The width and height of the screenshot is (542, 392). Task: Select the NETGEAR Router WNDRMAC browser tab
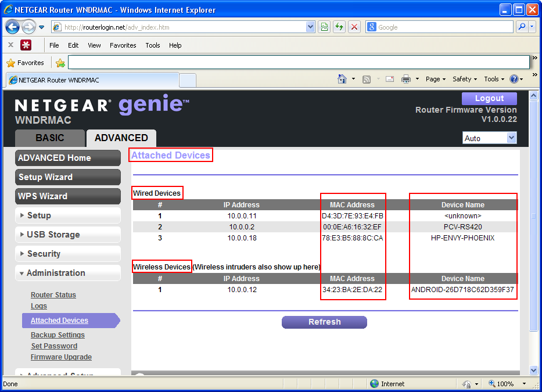tap(92, 80)
